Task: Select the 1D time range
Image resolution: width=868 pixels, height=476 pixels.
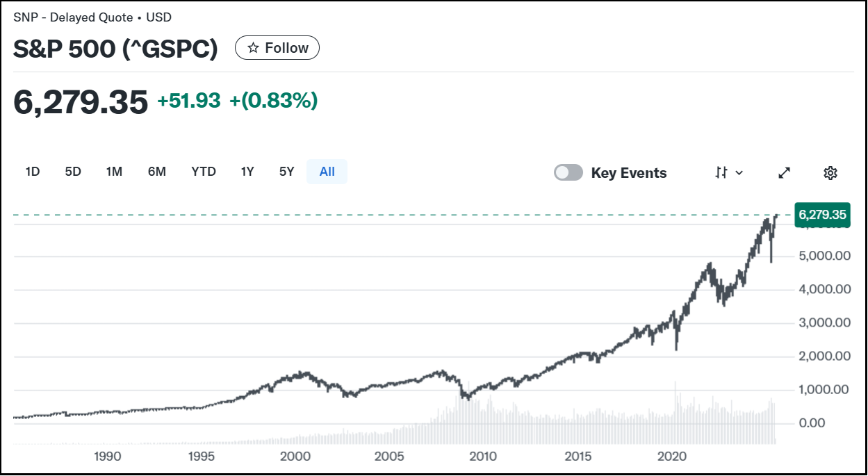Action: (32, 172)
